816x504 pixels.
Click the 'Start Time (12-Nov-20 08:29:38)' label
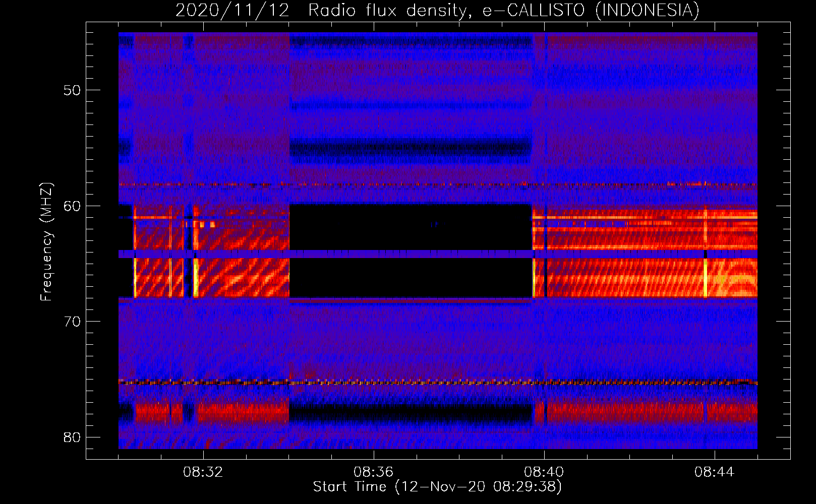[437, 487]
